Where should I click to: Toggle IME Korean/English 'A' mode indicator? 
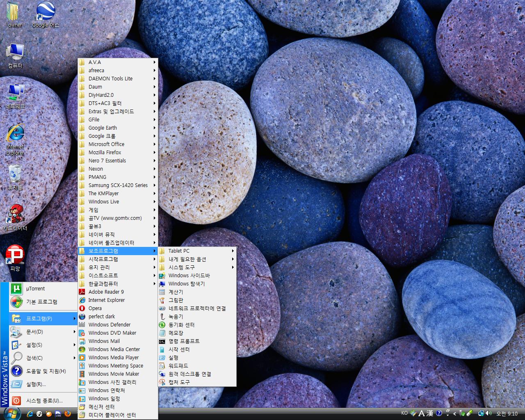click(421, 413)
